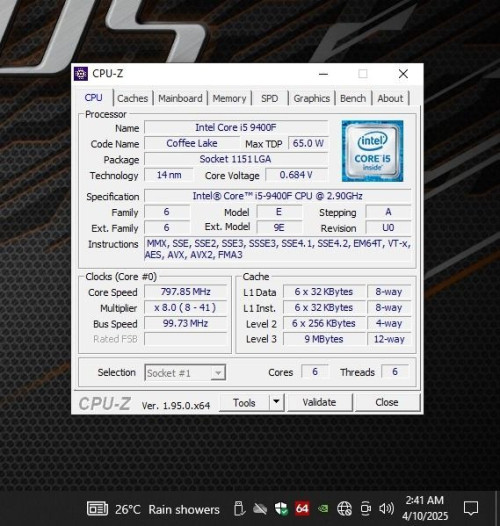
Task: Click the Revision value U0
Action: [x=388, y=228]
